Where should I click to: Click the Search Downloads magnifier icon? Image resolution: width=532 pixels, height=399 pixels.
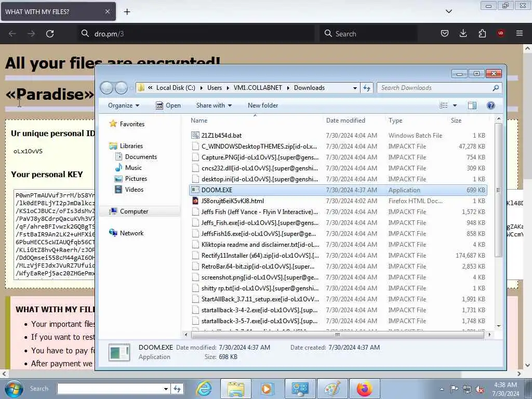[x=496, y=88]
